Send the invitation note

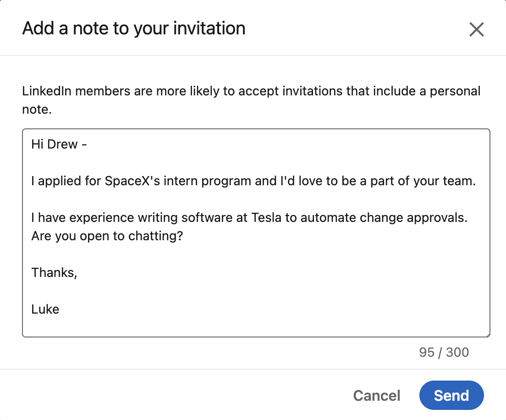tap(451, 395)
